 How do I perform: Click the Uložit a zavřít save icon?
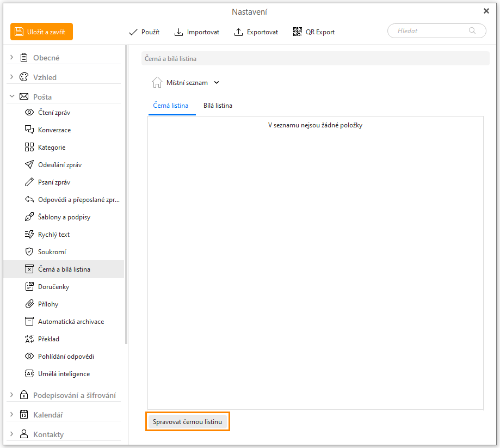[19, 32]
